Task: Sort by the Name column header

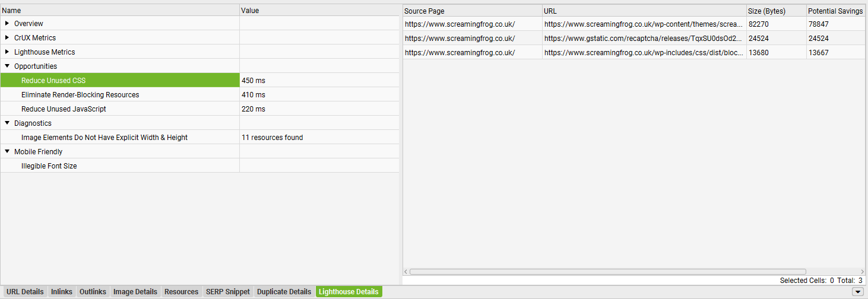Action: coord(120,11)
